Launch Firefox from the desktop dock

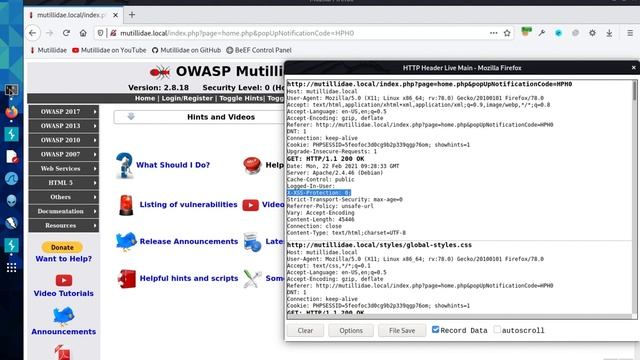click(11, 111)
